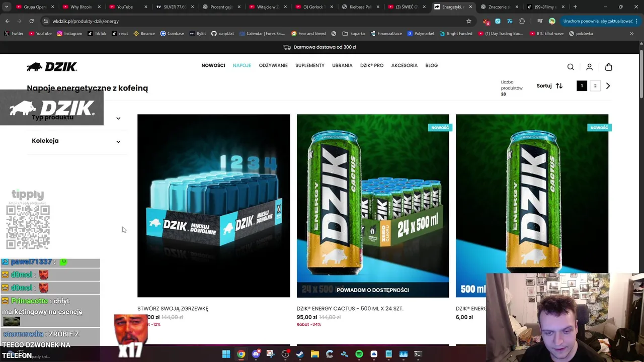Open Coinbase bookmark
Image resolution: width=644 pixels, height=362 pixels.
[x=172, y=34]
